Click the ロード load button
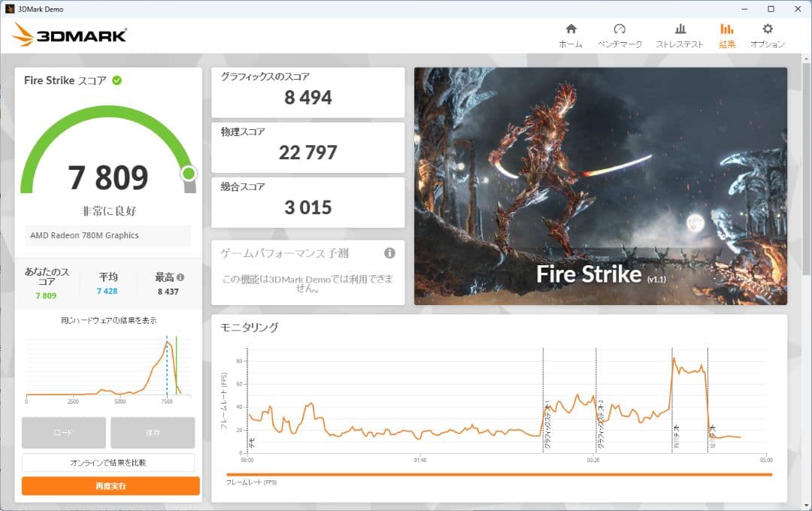The height and width of the screenshot is (511, 812). (64, 433)
